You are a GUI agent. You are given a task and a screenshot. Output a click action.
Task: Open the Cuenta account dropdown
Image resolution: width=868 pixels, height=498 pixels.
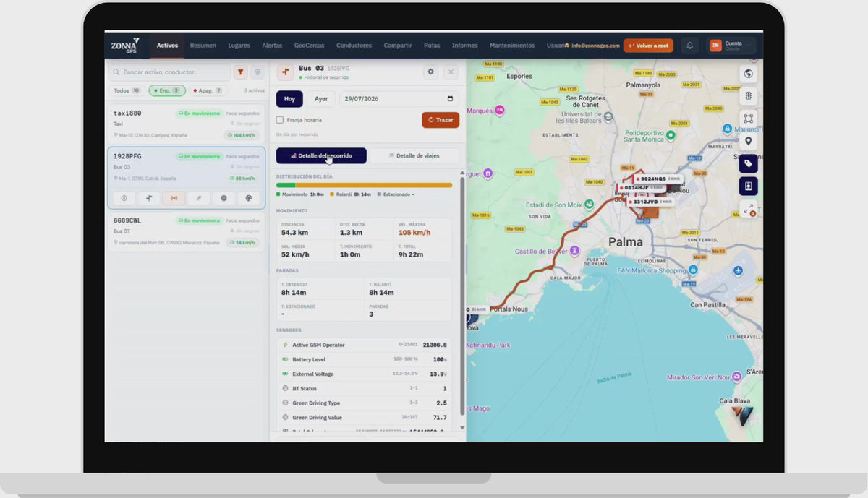731,46
